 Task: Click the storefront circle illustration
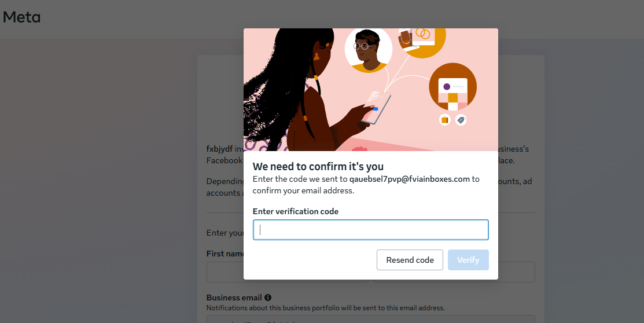pyautogui.click(x=452, y=87)
